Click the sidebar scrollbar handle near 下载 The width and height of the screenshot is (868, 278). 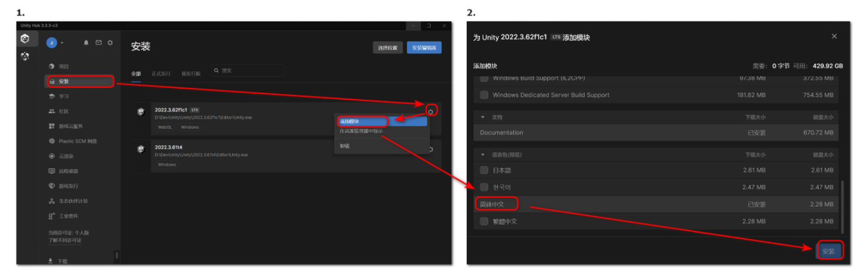point(116,255)
